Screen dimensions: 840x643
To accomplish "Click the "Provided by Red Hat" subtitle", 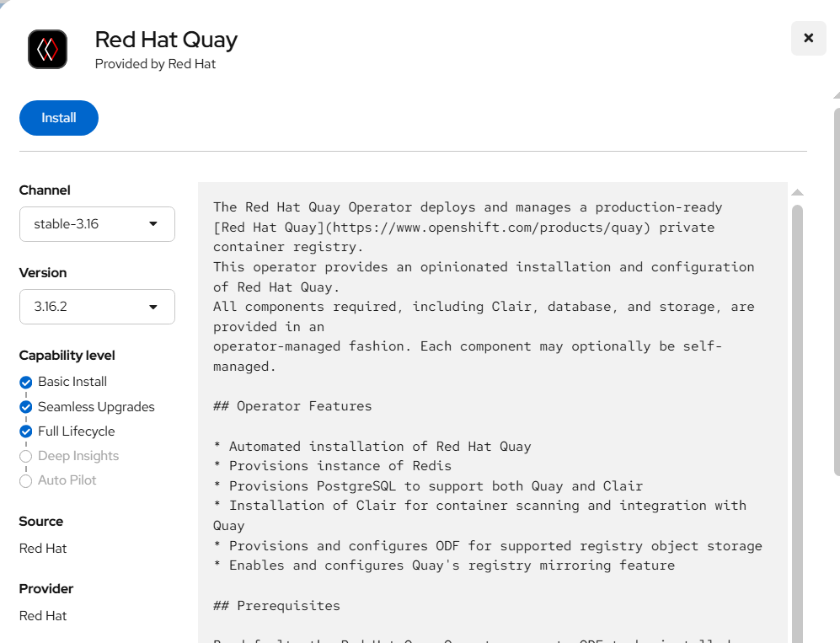I will 155,64.
